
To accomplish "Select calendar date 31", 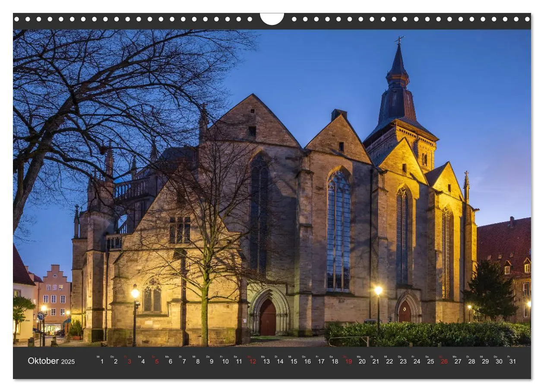I will click(x=512, y=362).
